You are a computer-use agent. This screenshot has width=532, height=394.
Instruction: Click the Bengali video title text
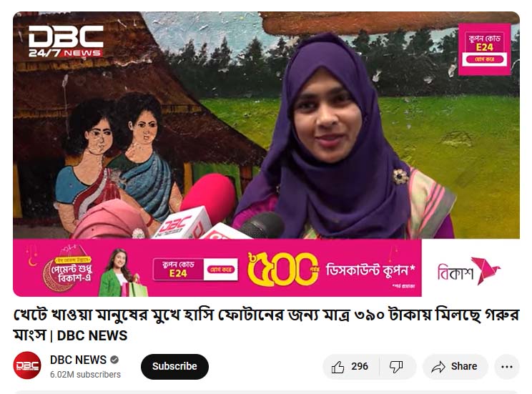[x=266, y=325]
